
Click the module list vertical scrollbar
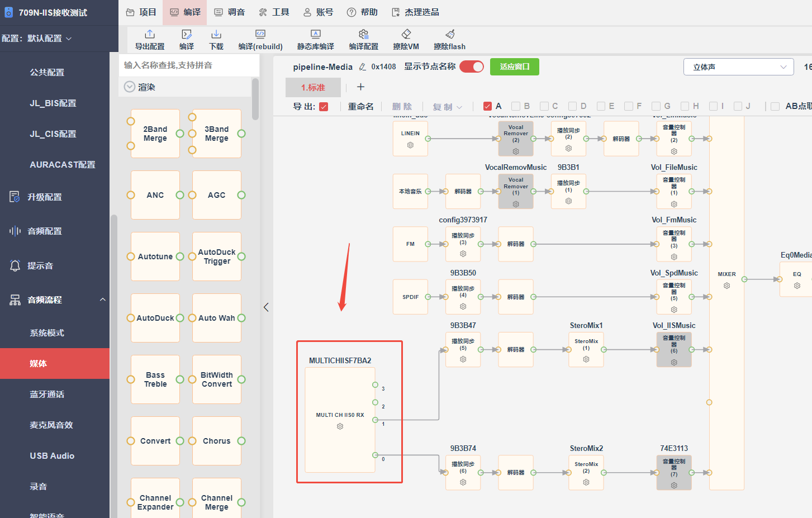coord(255,99)
